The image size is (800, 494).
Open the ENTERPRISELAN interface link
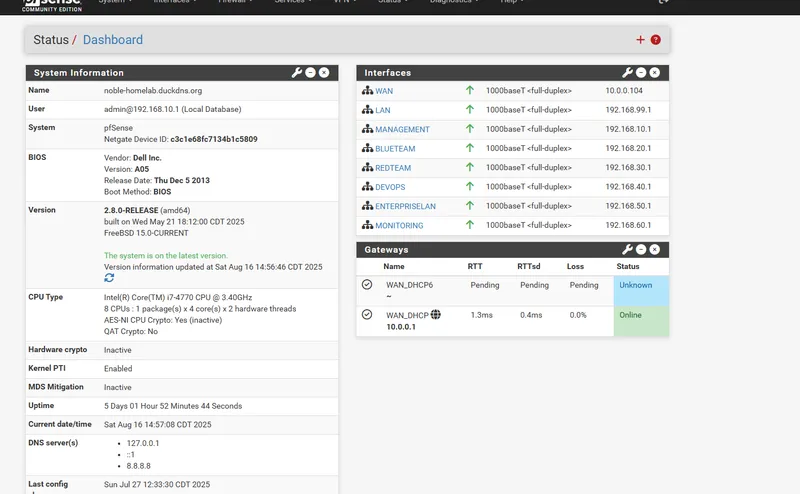pyautogui.click(x=406, y=206)
